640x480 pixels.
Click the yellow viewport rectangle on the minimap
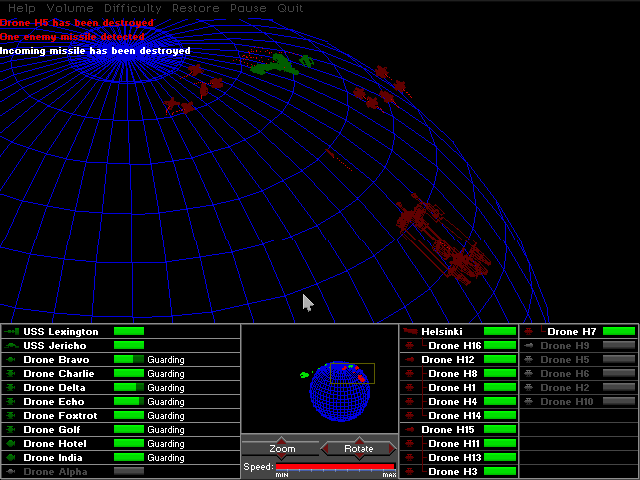point(352,373)
